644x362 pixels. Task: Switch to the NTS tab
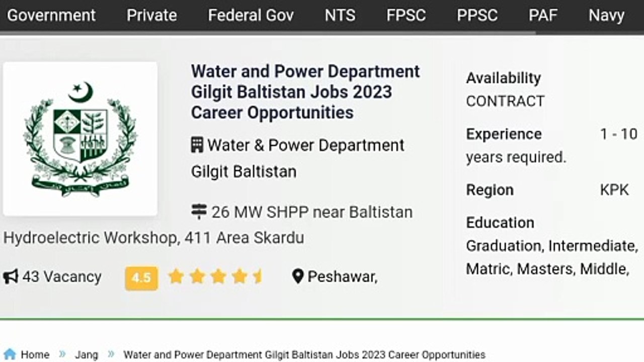pyautogui.click(x=340, y=16)
